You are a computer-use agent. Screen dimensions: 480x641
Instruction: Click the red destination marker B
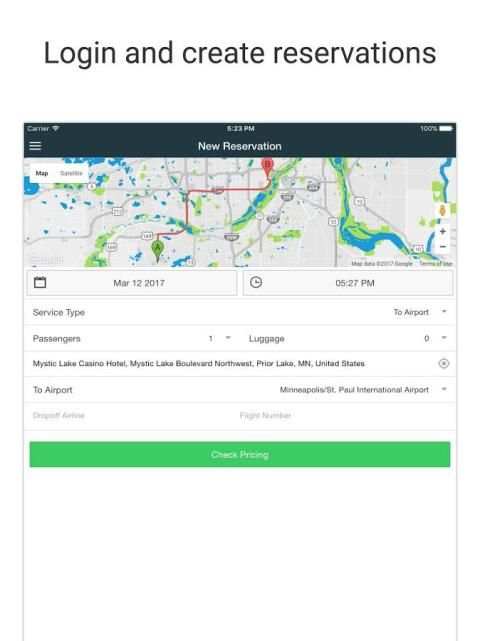point(267,168)
